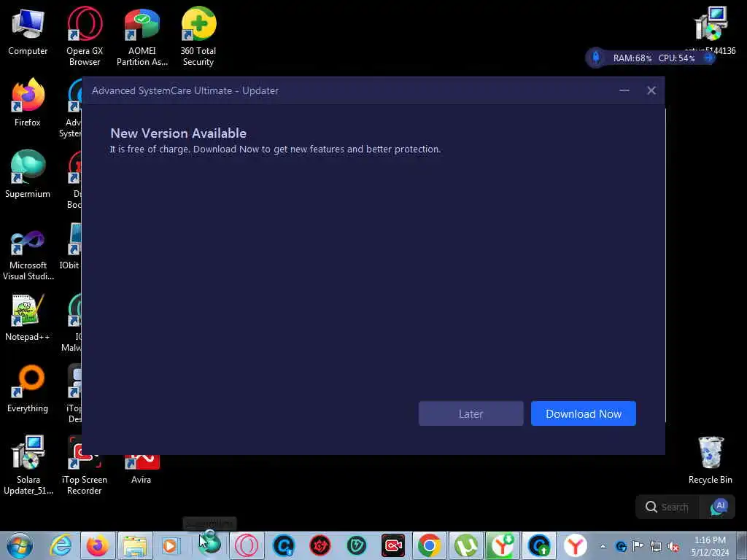
Task: Open the AI assistant icon beside Search
Action: tap(719, 507)
